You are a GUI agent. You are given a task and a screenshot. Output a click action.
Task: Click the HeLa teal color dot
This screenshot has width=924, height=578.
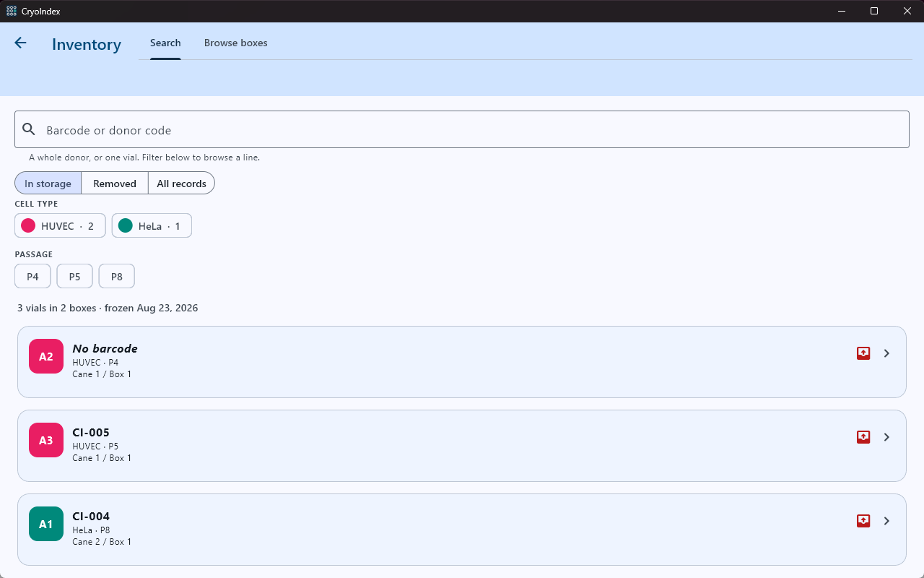point(126,226)
